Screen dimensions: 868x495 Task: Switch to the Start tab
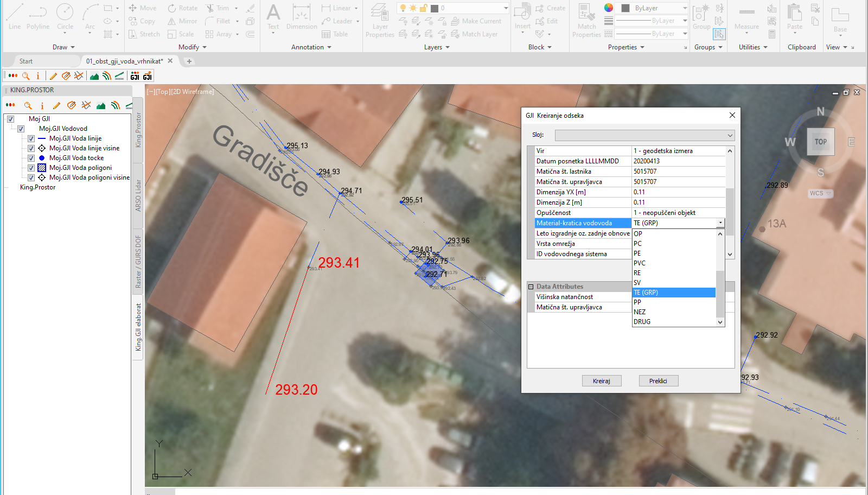pos(26,61)
